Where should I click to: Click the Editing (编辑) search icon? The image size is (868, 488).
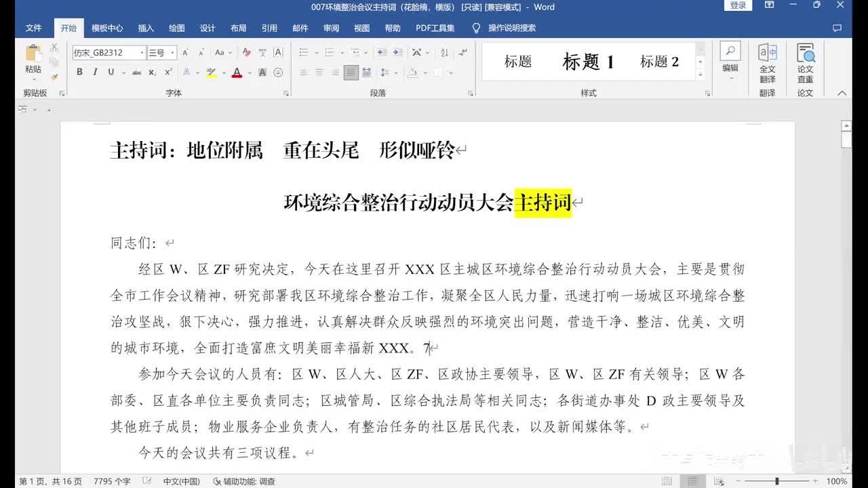pyautogui.click(x=730, y=51)
